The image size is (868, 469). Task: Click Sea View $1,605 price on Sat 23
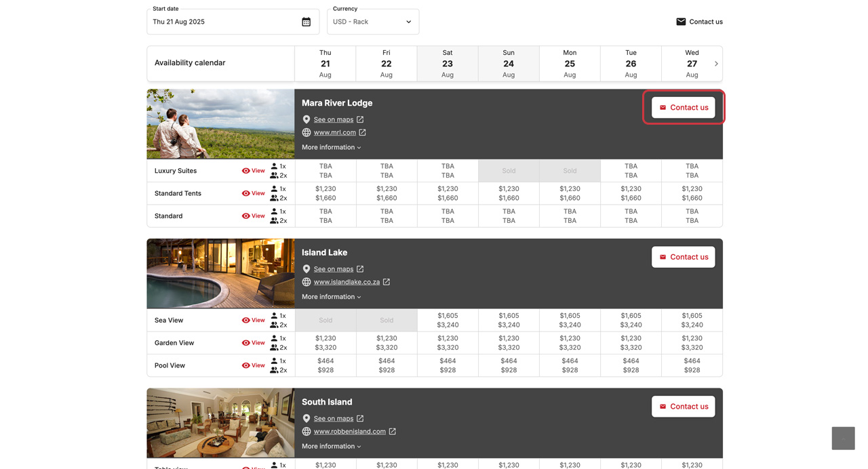point(448,316)
